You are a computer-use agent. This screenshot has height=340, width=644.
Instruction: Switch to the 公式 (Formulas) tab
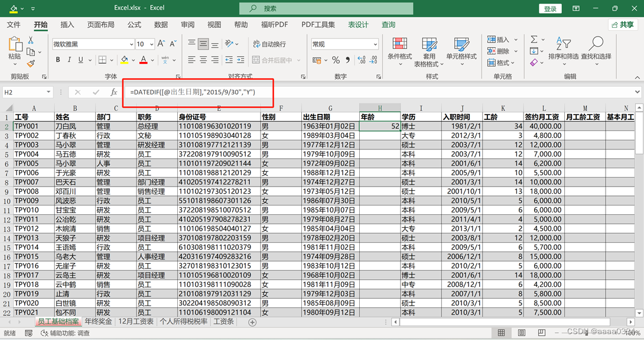(134, 25)
